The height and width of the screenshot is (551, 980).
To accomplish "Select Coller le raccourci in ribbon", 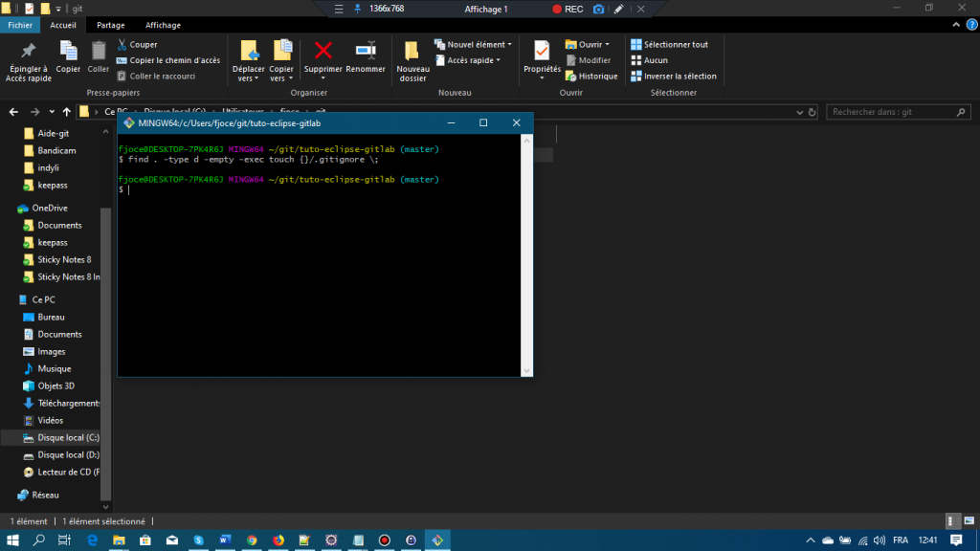I will click(x=156, y=77).
